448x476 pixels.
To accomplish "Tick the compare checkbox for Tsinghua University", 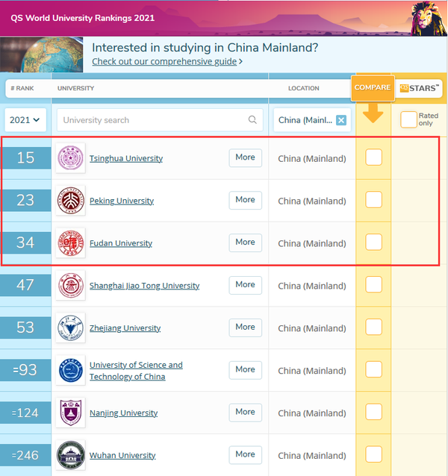I will [x=373, y=157].
